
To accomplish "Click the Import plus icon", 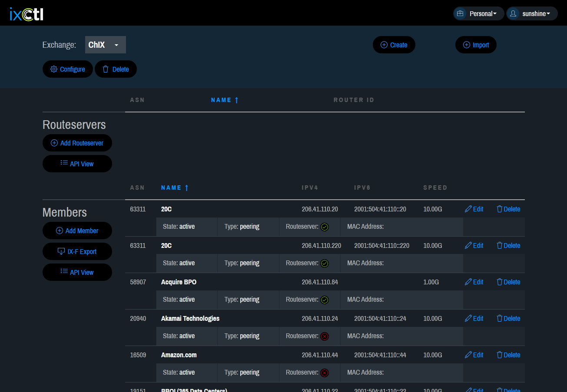I will (x=467, y=45).
